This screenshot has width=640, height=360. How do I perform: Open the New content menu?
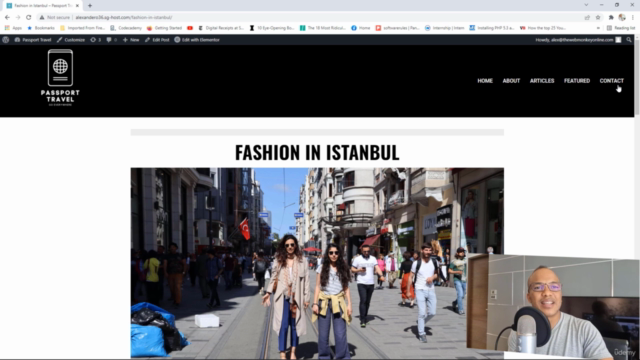coord(131,40)
